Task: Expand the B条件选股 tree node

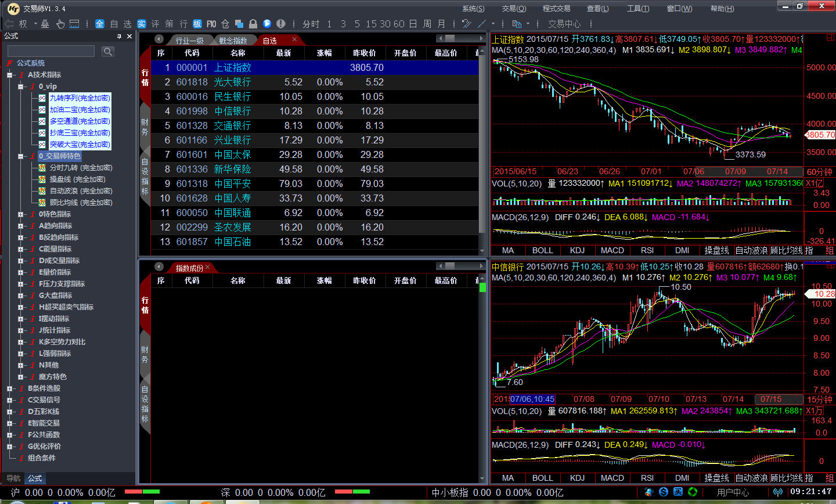Action: (x=10, y=388)
